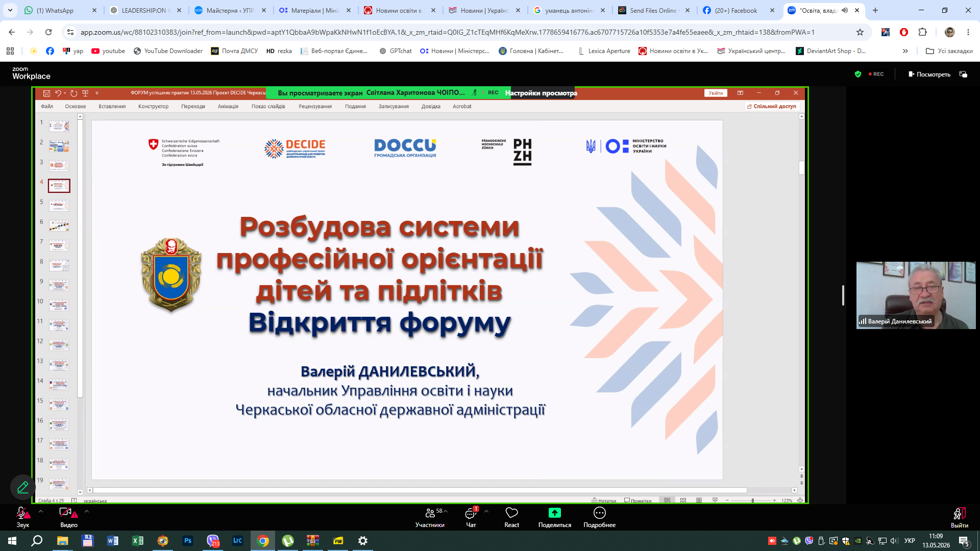Open new browser tab with plus button
Viewport: 980px width, 551px height.
point(875,10)
